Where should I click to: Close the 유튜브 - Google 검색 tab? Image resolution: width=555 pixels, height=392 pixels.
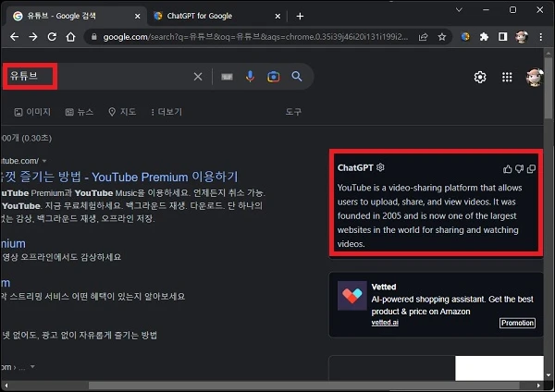pyautogui.click(x=138, y=17)
